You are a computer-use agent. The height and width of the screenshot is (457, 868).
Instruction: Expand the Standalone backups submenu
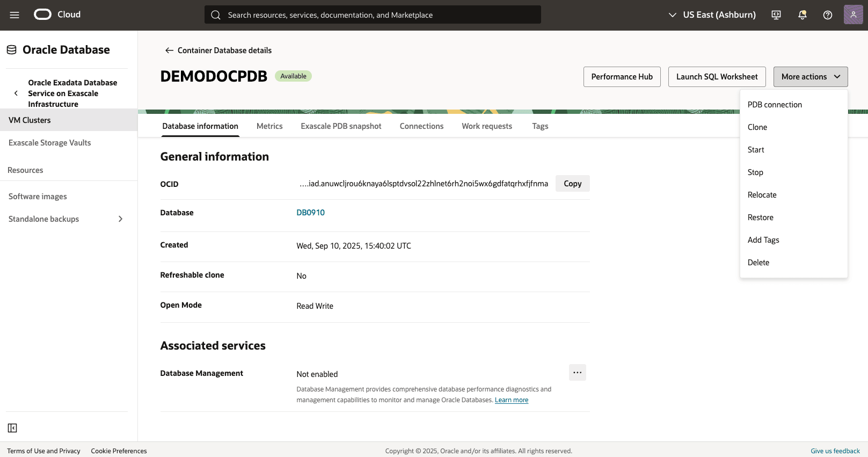(120, 219)
